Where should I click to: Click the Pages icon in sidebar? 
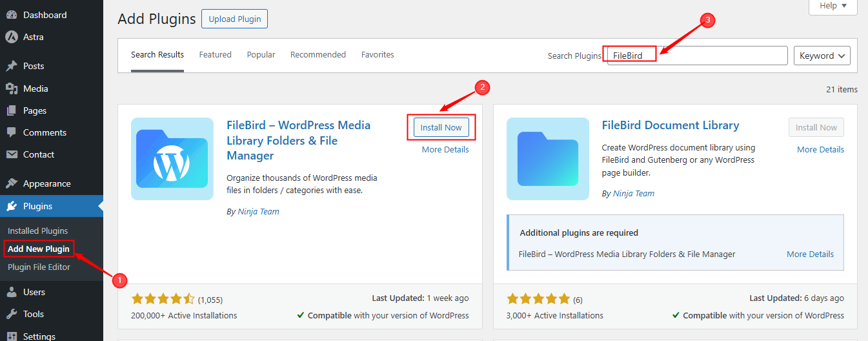tap(12, 110)
